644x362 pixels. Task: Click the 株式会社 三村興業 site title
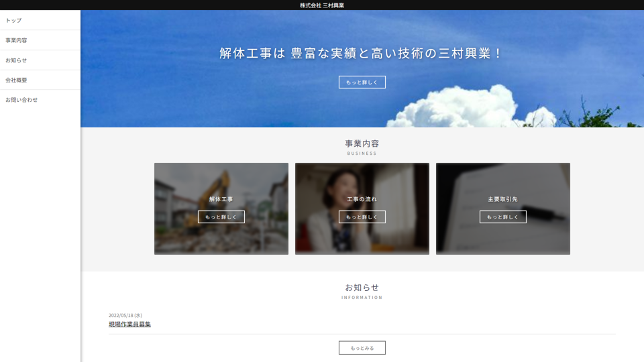[x=322, y=5]
